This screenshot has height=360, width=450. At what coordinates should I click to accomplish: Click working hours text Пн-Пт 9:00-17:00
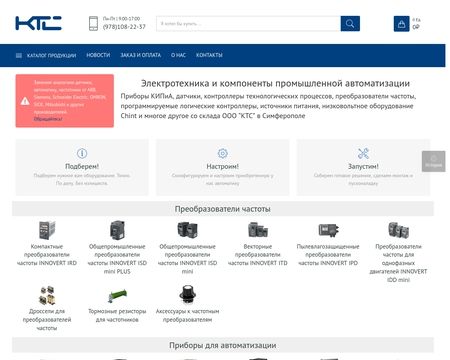(121, 19)
